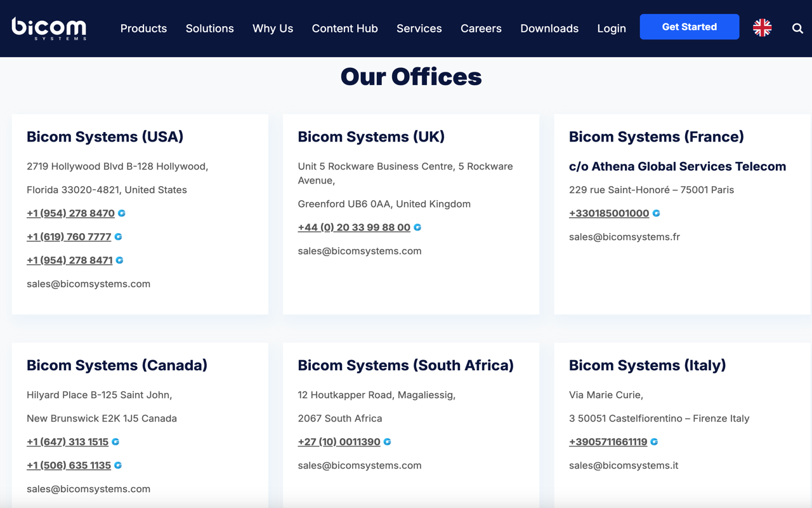
Task: Click Greenford UB6 0AA, United Kingdom text
Action: pyautogui.click(x=384, y=204)
